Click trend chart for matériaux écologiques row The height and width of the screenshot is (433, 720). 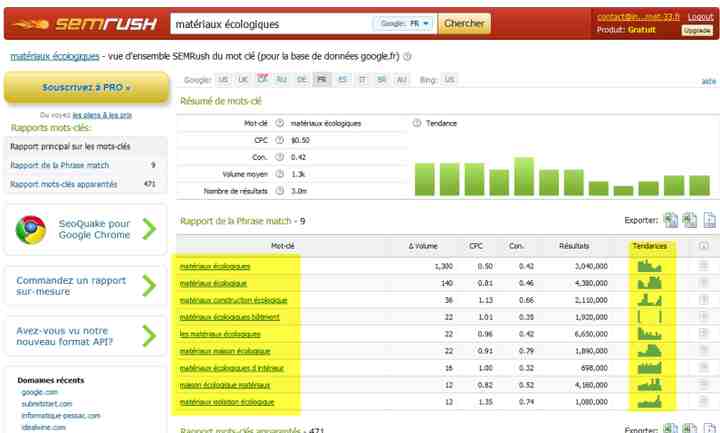[649, 266]
